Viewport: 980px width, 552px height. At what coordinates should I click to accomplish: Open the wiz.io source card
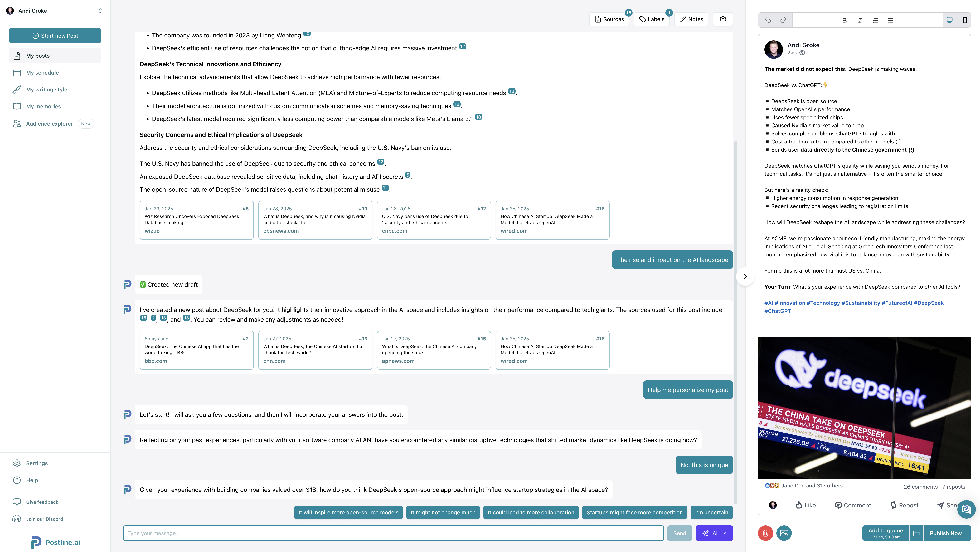tap(196, 220)
